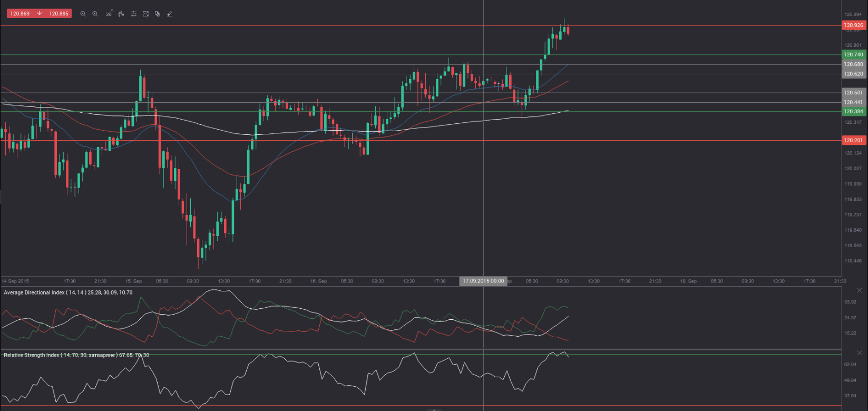
Task: Select the drawing pencil tool
Action: tap(170, 14)
